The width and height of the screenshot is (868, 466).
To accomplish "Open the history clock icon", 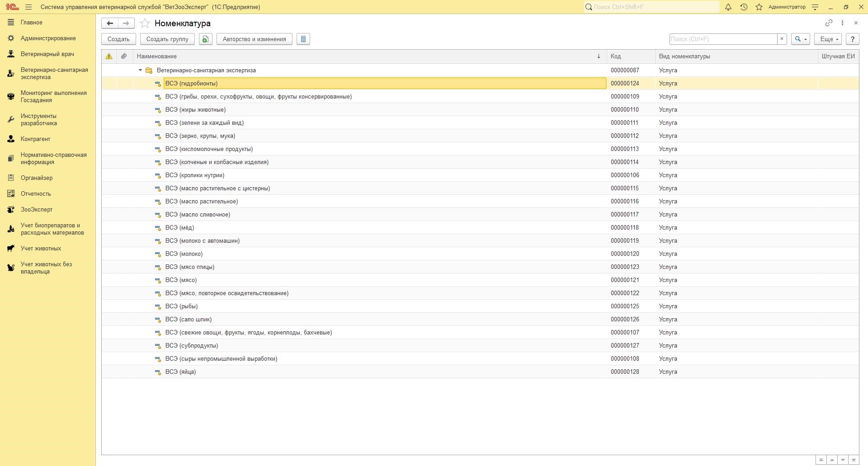I will [744, 7].
